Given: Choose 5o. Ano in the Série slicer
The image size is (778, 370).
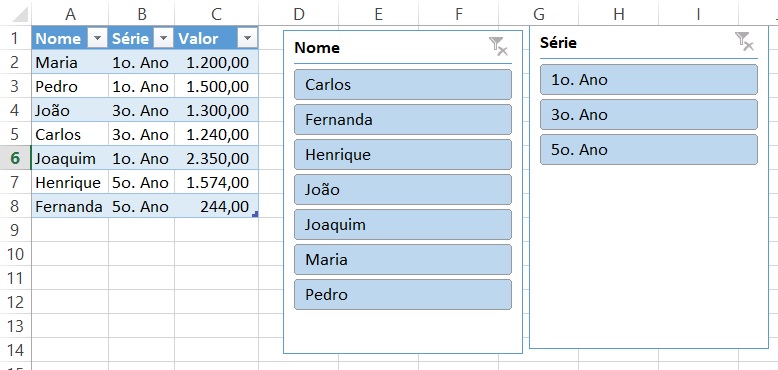Looking at the screenshot, I should click(649, 149).
